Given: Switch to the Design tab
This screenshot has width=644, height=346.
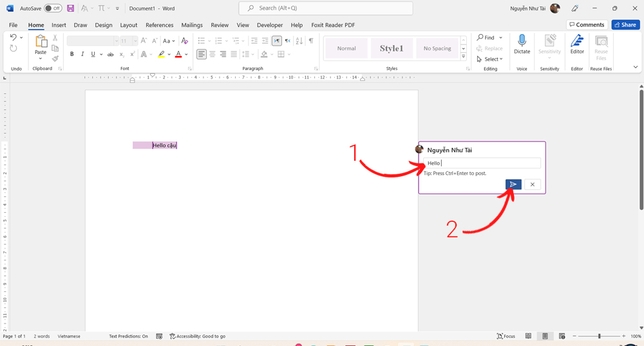Looking at the screenshot, I should coord(104,25).
